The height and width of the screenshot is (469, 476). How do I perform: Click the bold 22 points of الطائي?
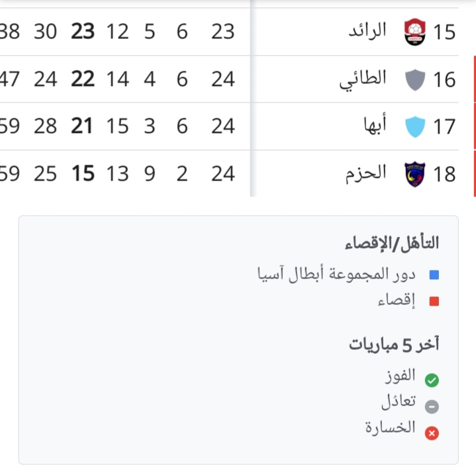point(83,79)
